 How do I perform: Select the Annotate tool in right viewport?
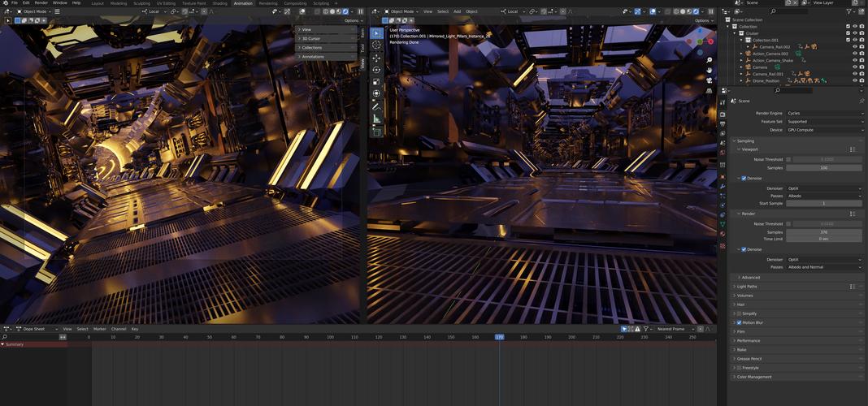(x=376, y=106)
